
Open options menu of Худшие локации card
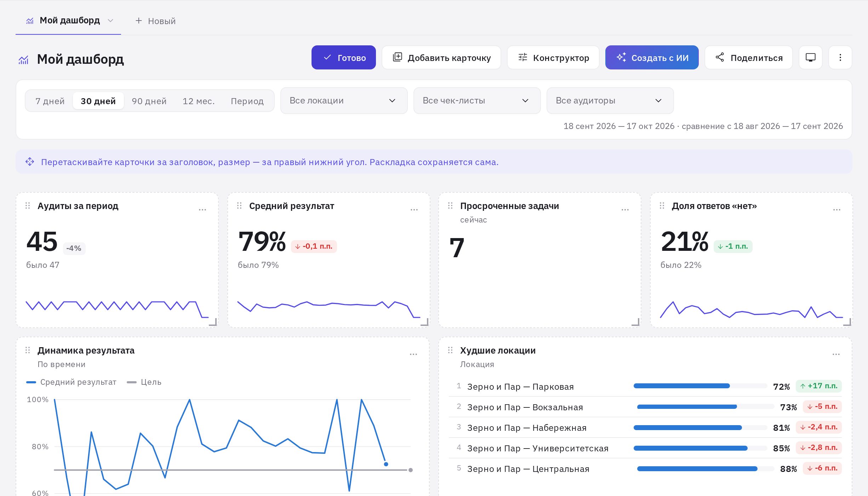point(836,354)
